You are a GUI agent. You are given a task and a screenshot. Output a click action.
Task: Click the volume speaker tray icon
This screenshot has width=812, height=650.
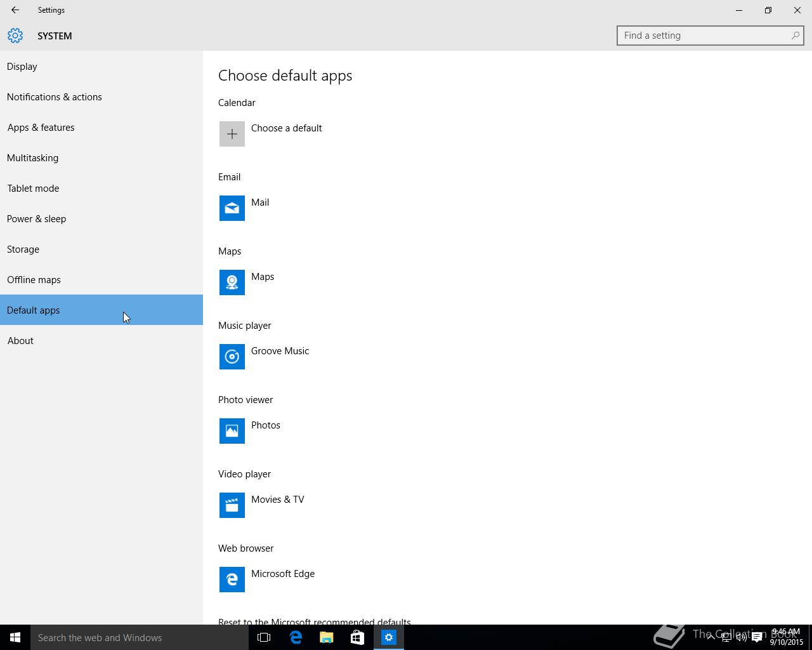741,637
